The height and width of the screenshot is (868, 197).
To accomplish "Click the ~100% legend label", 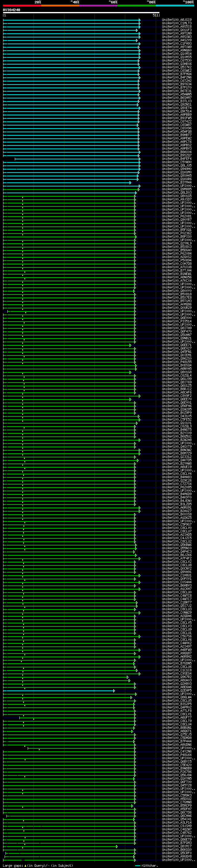I will pyautogui.click(x=188, y=2).
